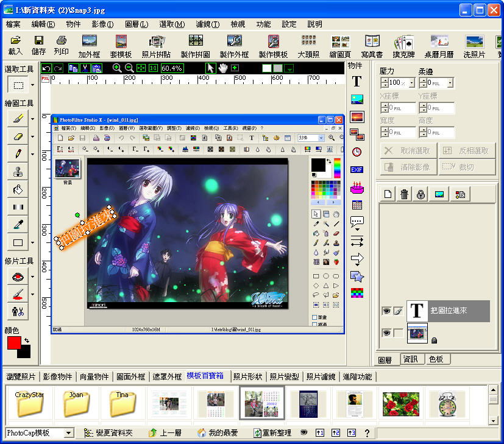Viewport: 504px width, 444px height.
Task: Hide the image thumbnail layer via eye
Action: point(386,333)
